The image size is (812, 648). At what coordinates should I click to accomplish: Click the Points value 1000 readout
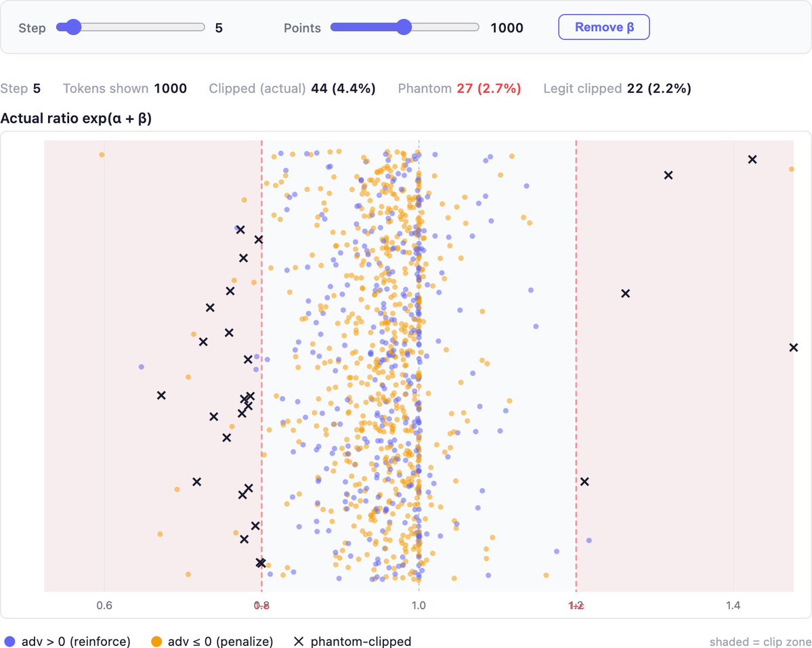[x=507, y=28]
